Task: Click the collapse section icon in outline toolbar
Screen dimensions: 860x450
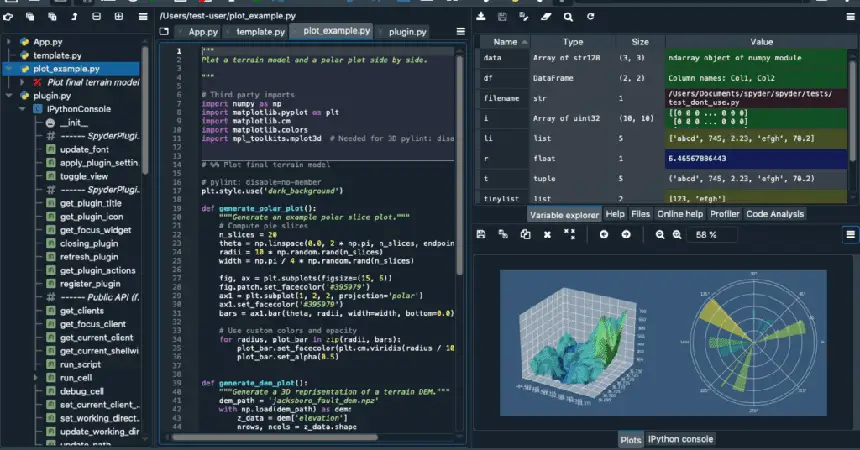Action: coord(96,17)
